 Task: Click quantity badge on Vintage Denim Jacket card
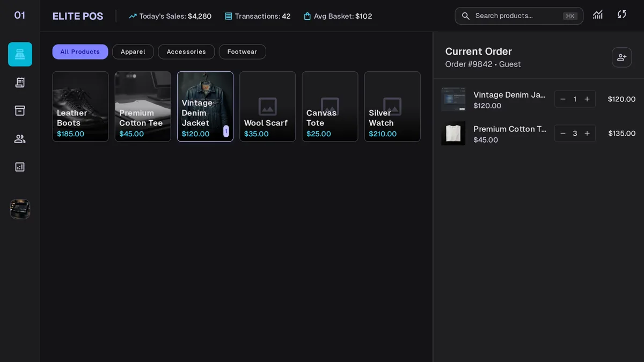pyautogui.click(x=226, y=131)
